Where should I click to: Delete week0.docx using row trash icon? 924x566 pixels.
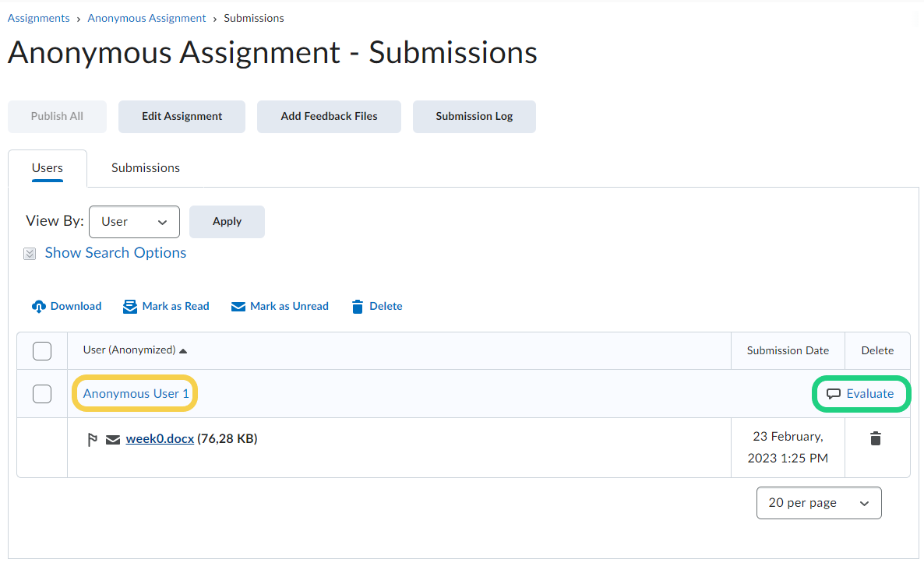pyautogui.click(x=876, y=439)
